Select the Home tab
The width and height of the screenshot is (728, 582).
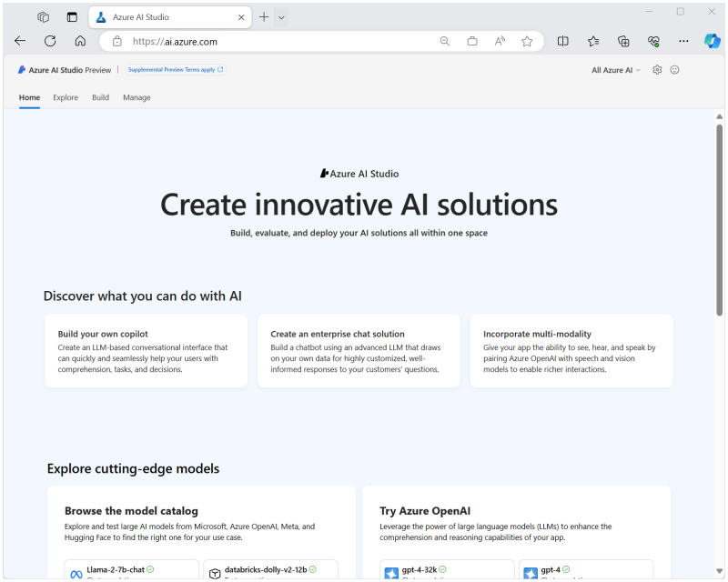coord(29,97)
